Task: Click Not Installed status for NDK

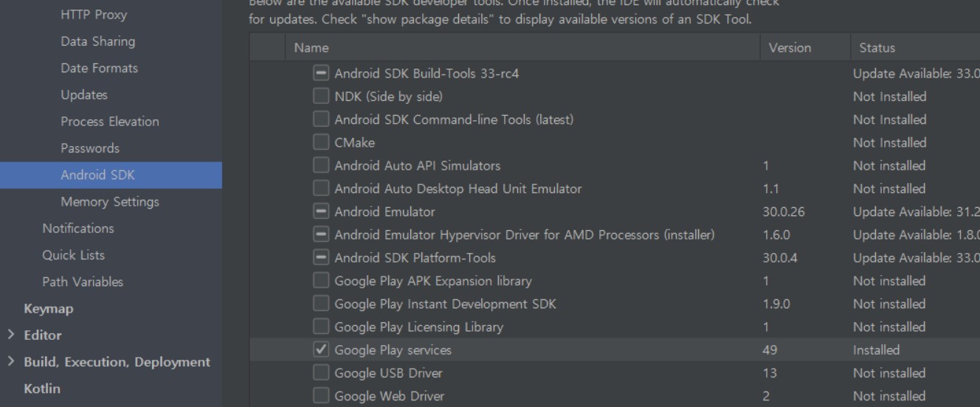Action: pos(890,97)
